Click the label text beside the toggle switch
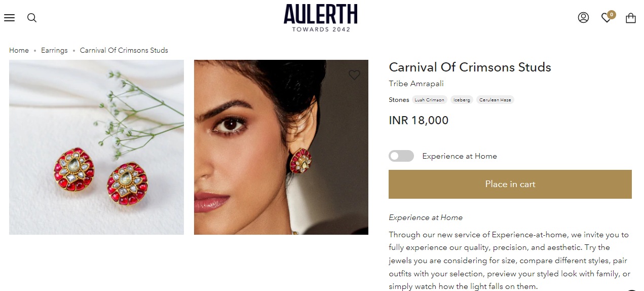Viewport: 644px width, 291px height. tap(460, 156)
